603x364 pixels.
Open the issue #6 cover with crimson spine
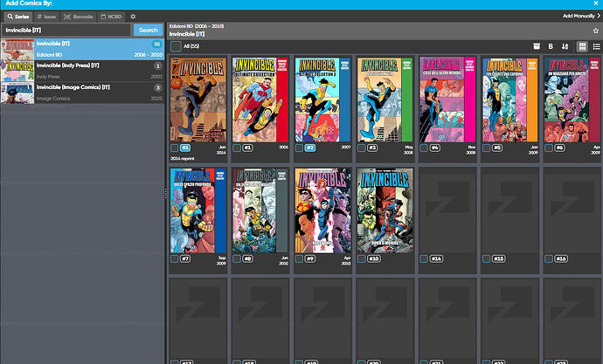(x=572, y=100)
